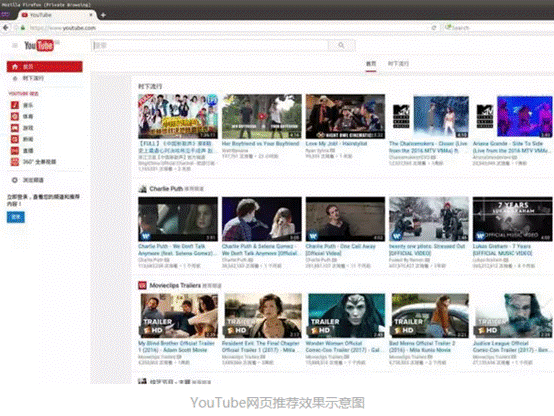The image size is (554, 416).
Task: Click into the YouTube search input field
Action: 210,45
